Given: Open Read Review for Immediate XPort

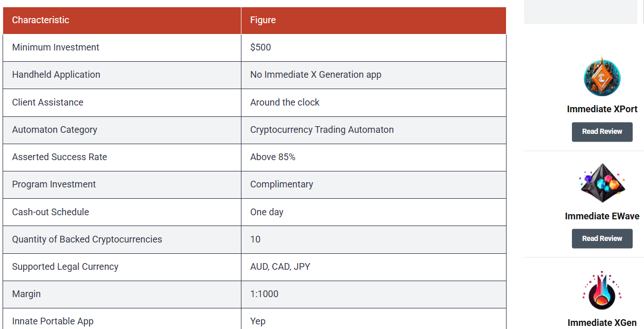Looking at the screenshot, I should (602, 132).
